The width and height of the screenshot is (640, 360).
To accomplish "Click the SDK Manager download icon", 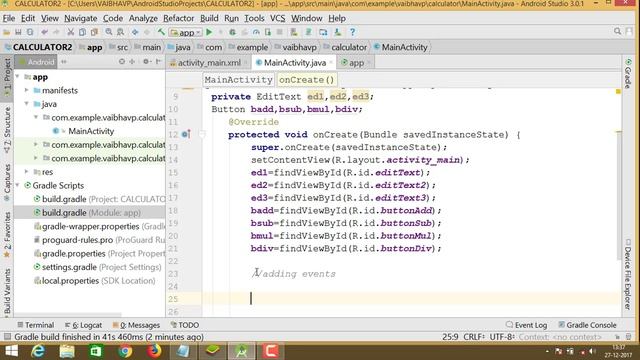I will coord(338,32).
